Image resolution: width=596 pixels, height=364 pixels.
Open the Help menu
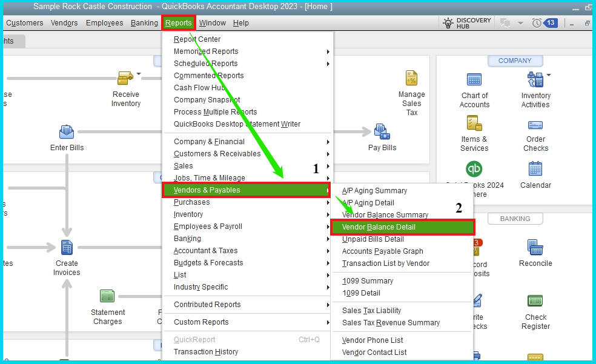[240, 23]
